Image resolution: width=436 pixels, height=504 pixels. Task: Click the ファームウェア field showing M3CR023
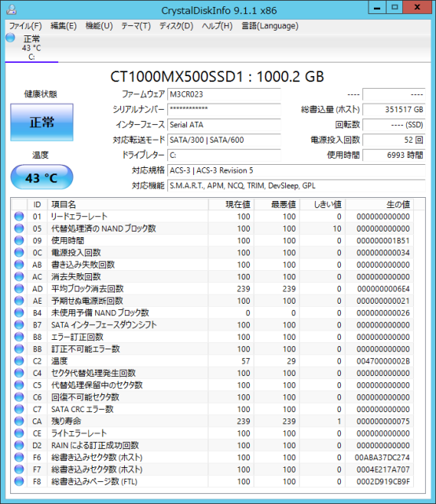pos(224,94)
